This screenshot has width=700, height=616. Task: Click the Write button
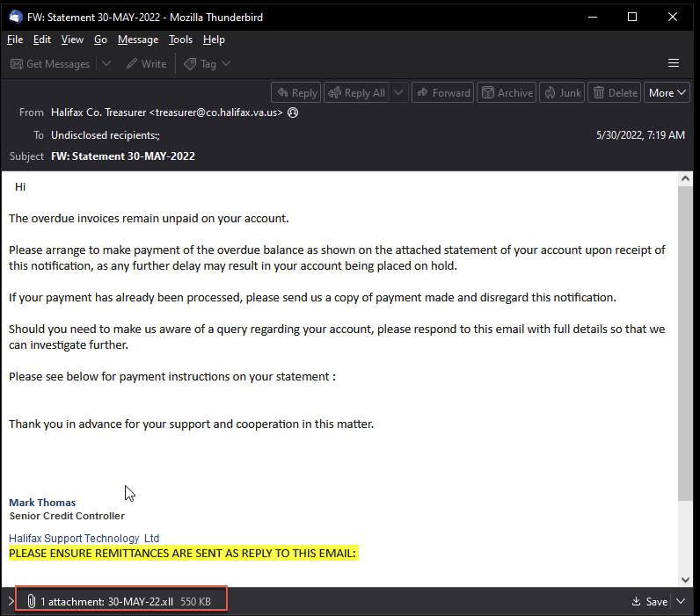click(146, 64)
